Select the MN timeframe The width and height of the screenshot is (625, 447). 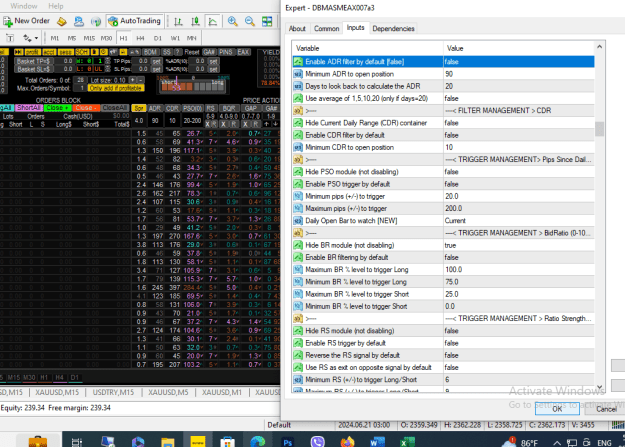[x=192, y=38]
